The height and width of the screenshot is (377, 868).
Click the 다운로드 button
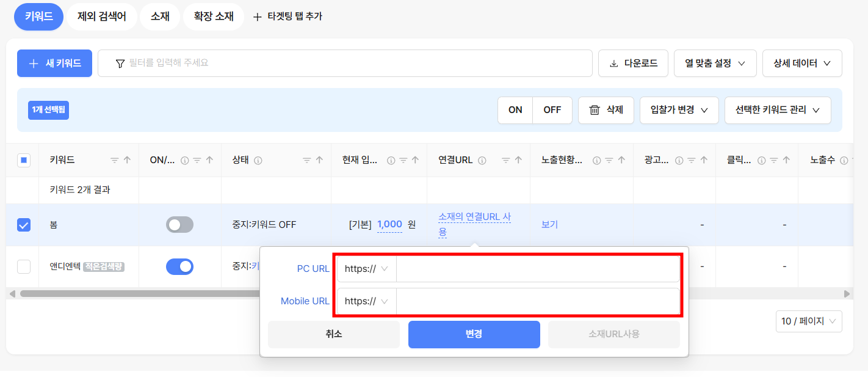click(x=633, y=63)
